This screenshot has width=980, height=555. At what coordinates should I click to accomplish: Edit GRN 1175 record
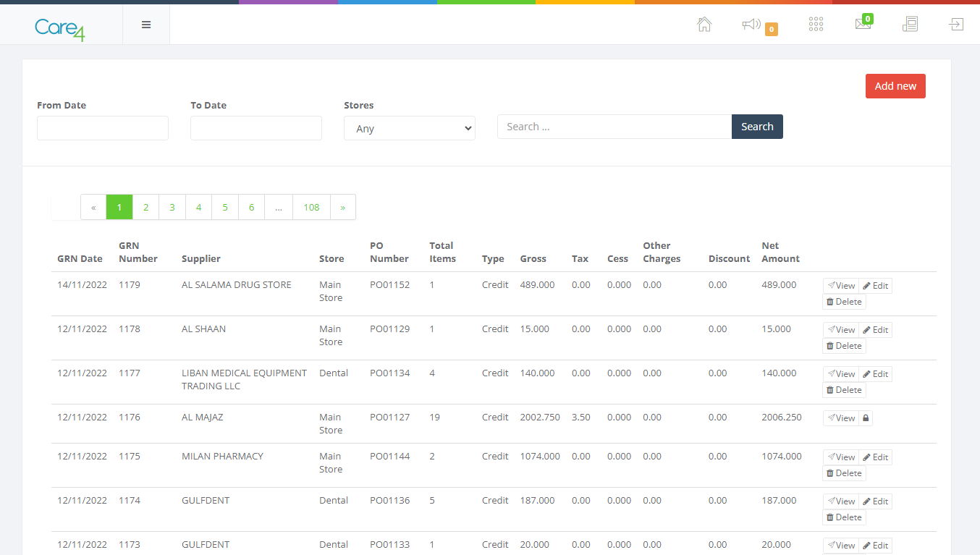(x=876, y=457)
